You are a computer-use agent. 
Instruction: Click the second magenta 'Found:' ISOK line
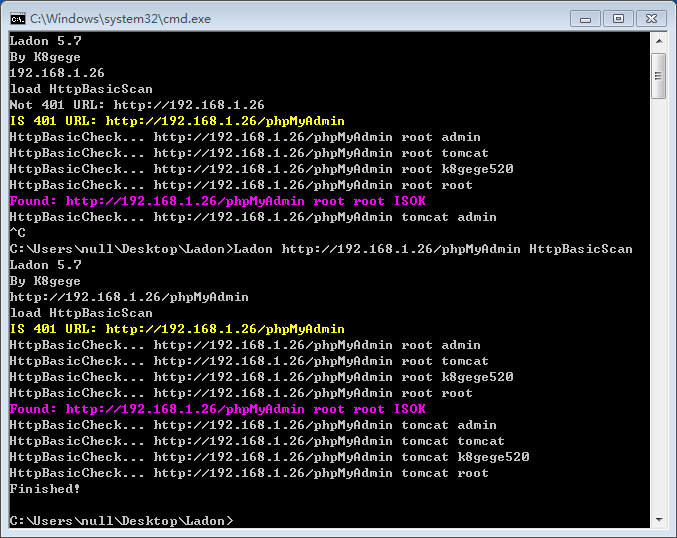[218, 409]
